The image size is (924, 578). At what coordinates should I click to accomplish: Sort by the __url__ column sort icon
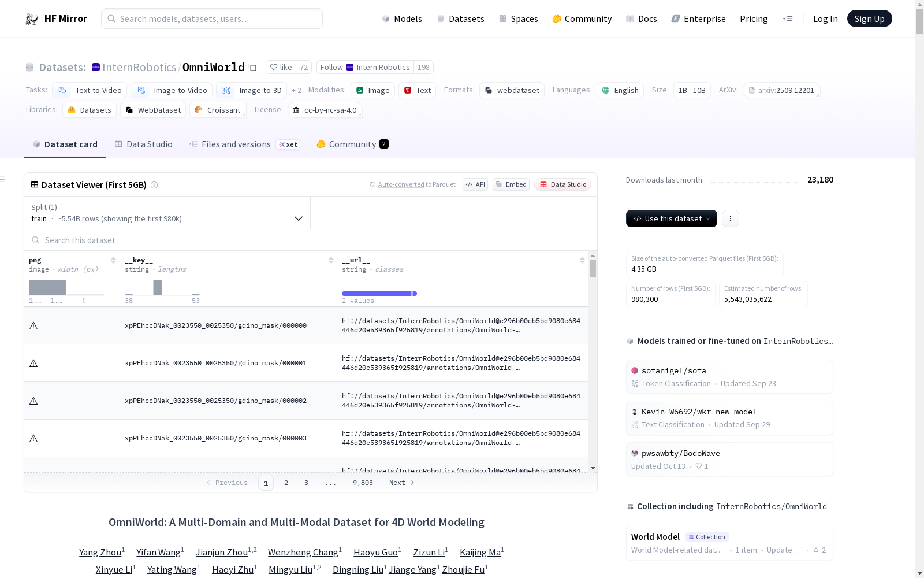coord(582,260)
